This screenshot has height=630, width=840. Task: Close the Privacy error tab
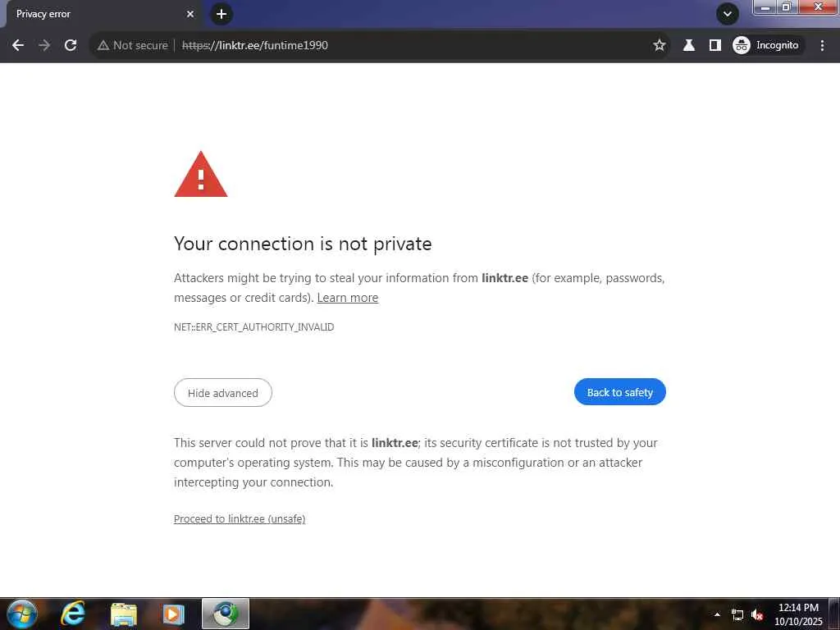[190, 14]
